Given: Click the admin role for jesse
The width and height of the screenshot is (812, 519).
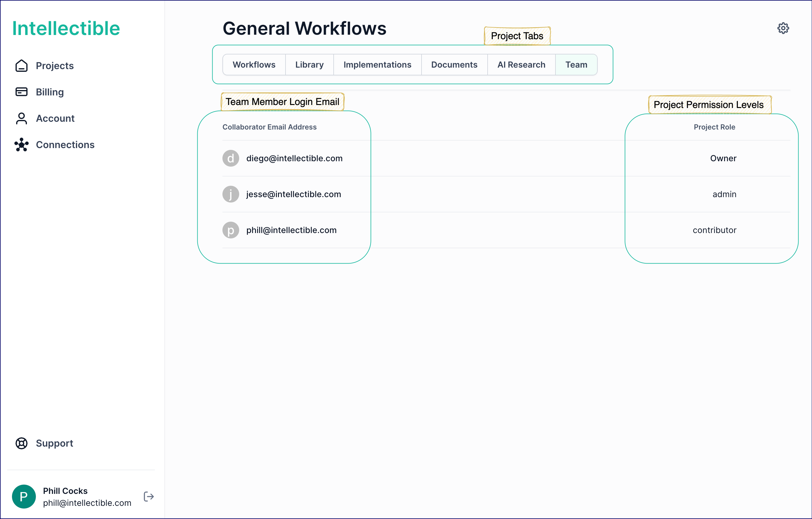Looking at the screenshot, I should [724, 194].
